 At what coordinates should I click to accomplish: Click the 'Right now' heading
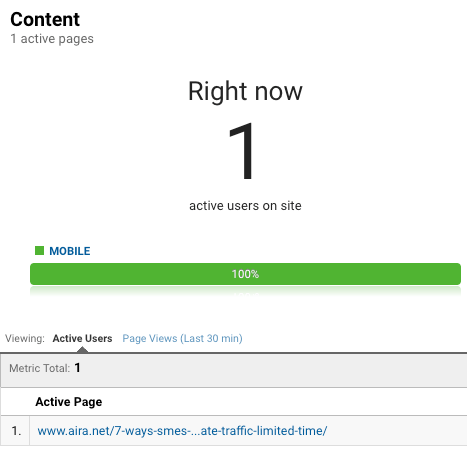point(245,91)
